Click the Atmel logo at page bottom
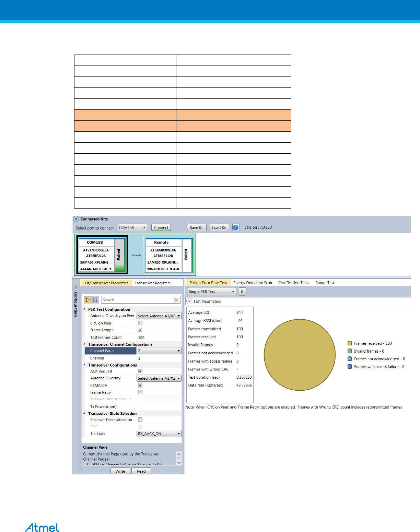Screen dimensions: 420x532 (x=42, y=528)
